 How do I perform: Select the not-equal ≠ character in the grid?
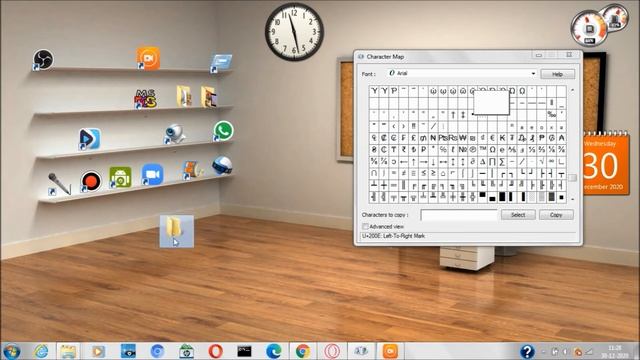pyautogui.click(x=404, y=173)
